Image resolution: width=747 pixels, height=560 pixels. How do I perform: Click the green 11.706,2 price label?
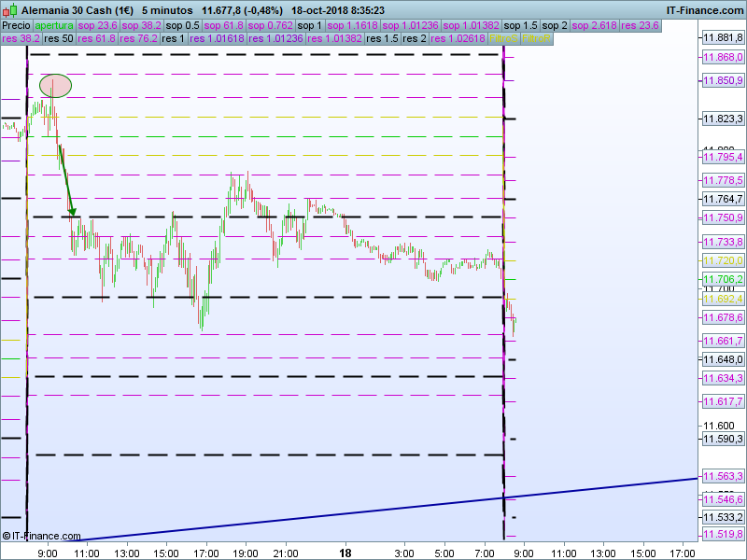[x=722, y=280]
